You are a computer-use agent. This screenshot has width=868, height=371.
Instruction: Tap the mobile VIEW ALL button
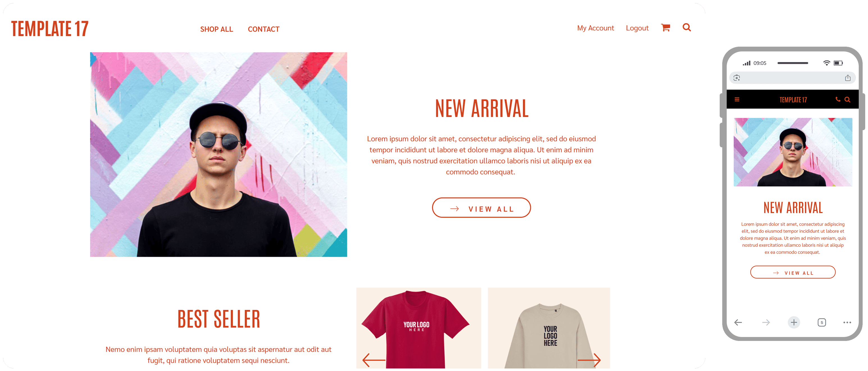(793, 273)
